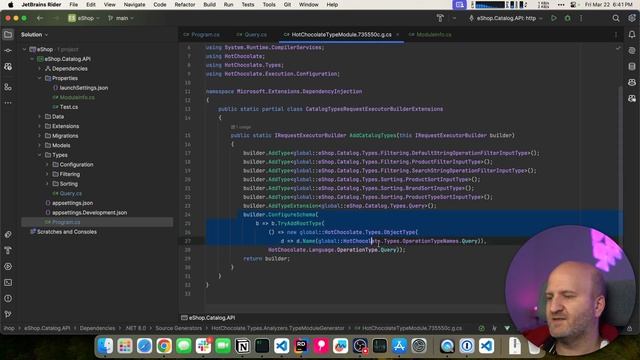This screenshot has height=360, width=640.
Task: Switch to the Query.cs tab
Action: pos(252,35)
